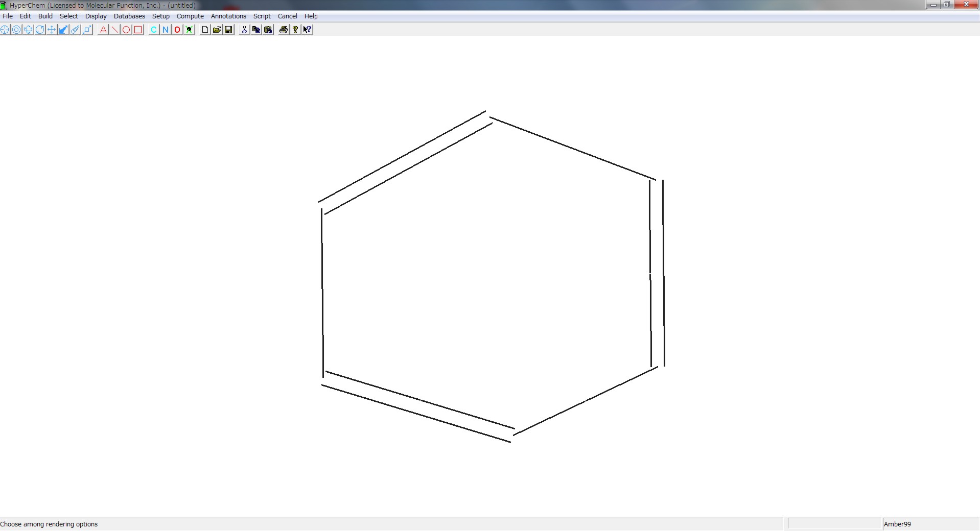Click the left vertical single bond
The image size is (980, 531).
pos(322,293)
